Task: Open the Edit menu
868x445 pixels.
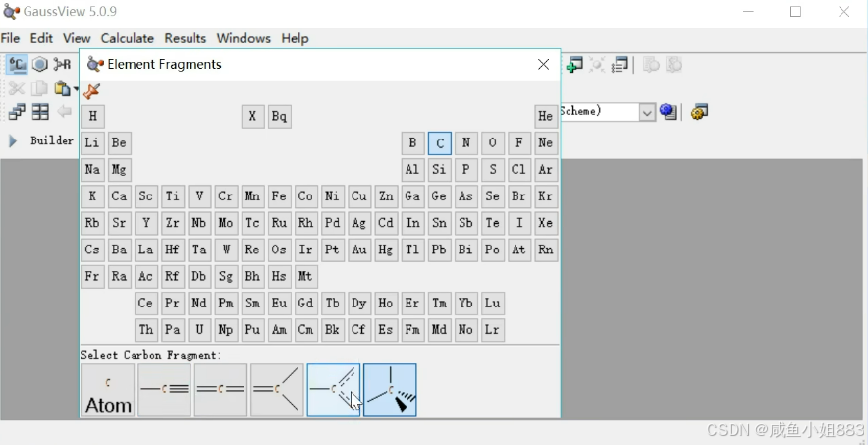Action: 41,38
